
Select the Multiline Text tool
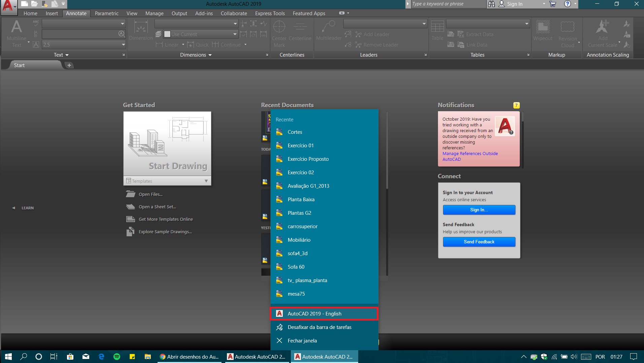click(16, 34)
